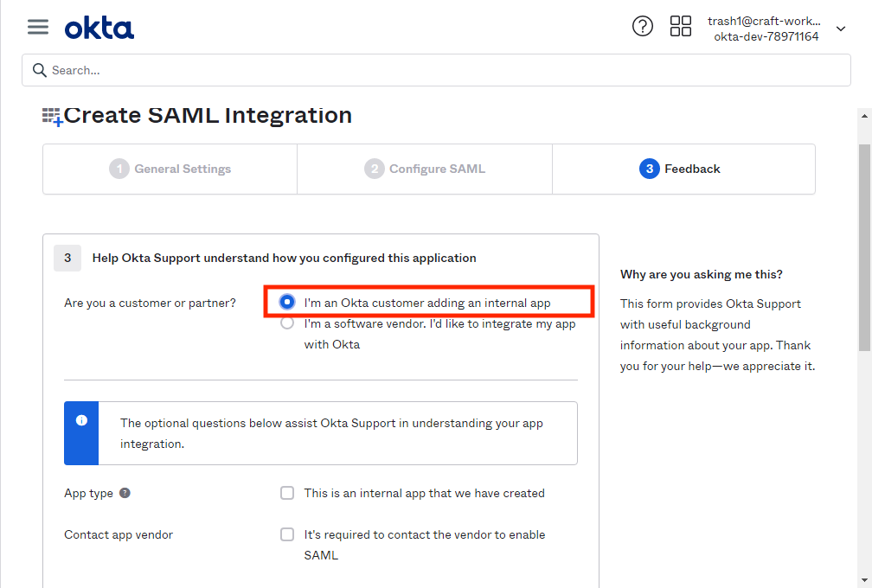Click 'Why are you asking me this?' heading

[702, 274]
